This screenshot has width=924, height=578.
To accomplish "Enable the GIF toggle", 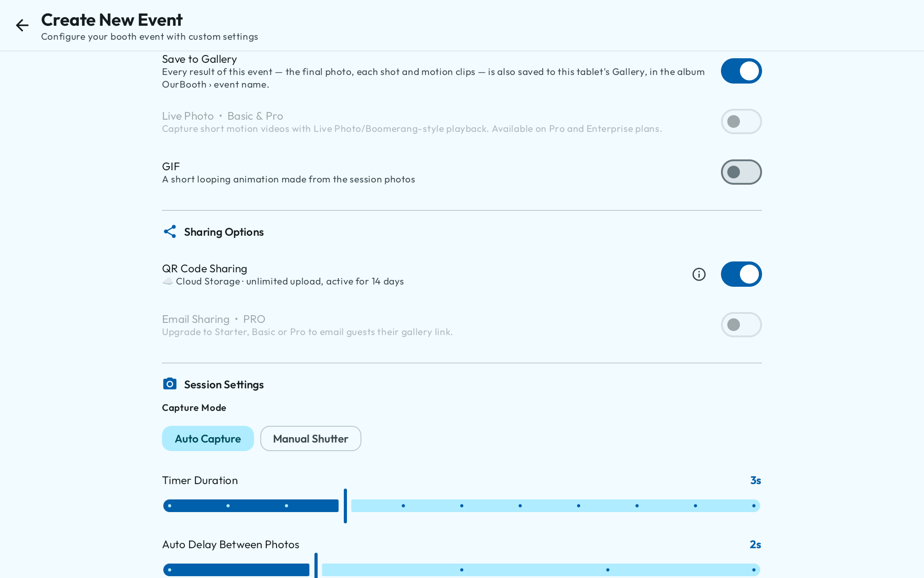I will [x=741, y=172].
